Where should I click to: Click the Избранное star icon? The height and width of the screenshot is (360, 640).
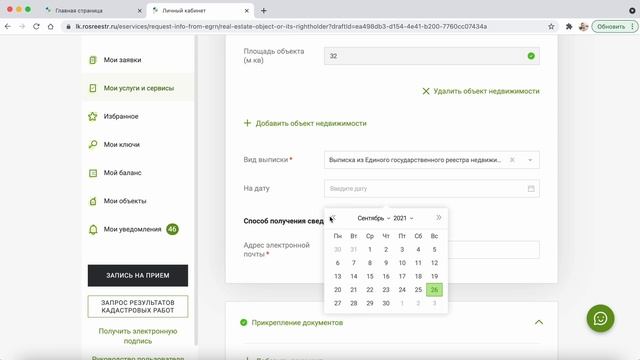[x=93, y=116]
